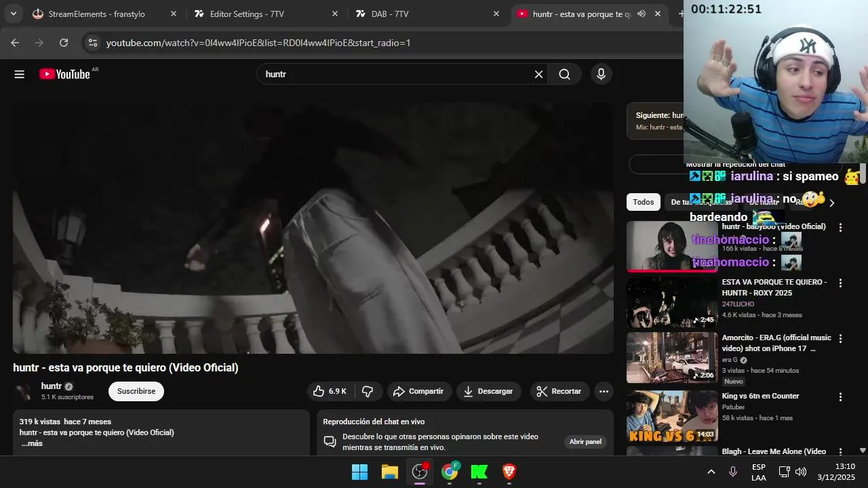
Task: Click the browser address bar URL
Action: pos(258,43)
